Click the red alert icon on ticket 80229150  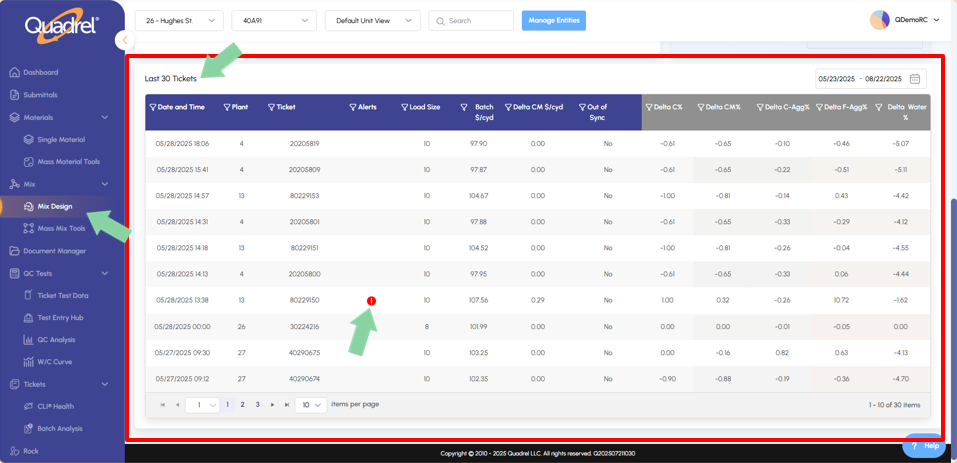point(371,300)
